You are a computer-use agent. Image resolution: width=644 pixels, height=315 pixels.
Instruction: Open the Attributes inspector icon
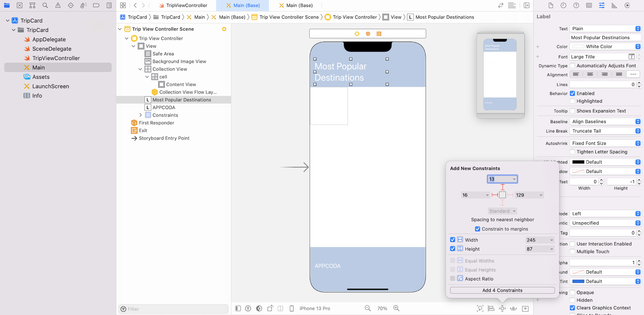pos(602,5)
